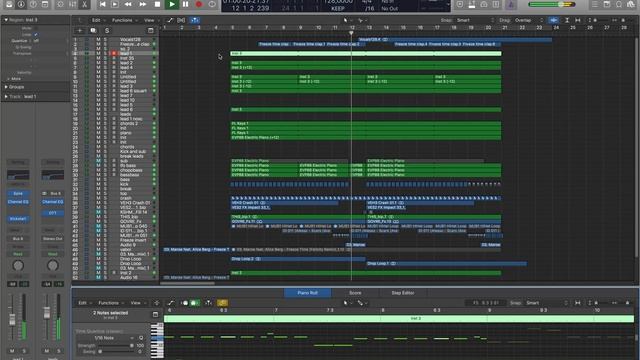This screenshot has width=640, height=360.
Task: Click Stereo Out output slot
Action: (x=53, y=239)
